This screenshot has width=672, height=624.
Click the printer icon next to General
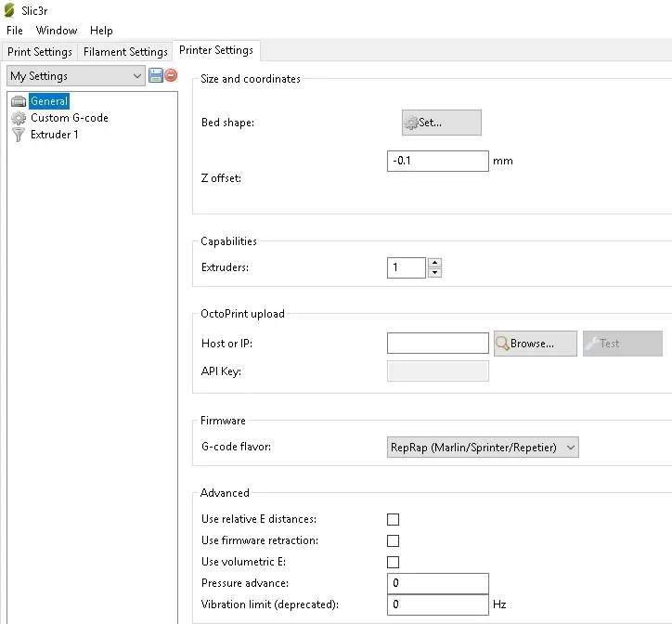(19, 101)
